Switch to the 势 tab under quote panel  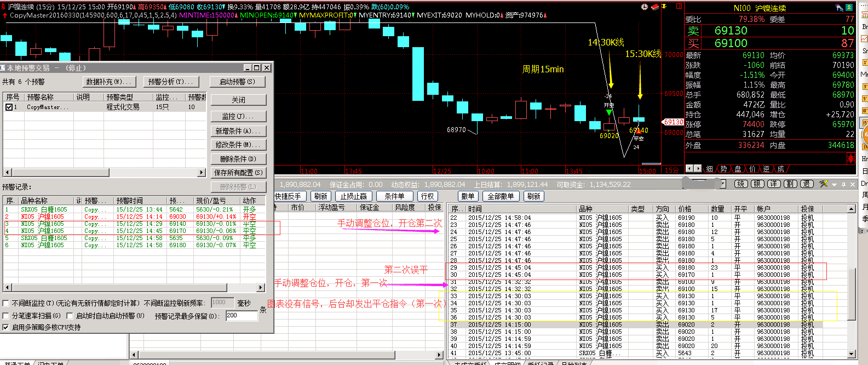723,169
